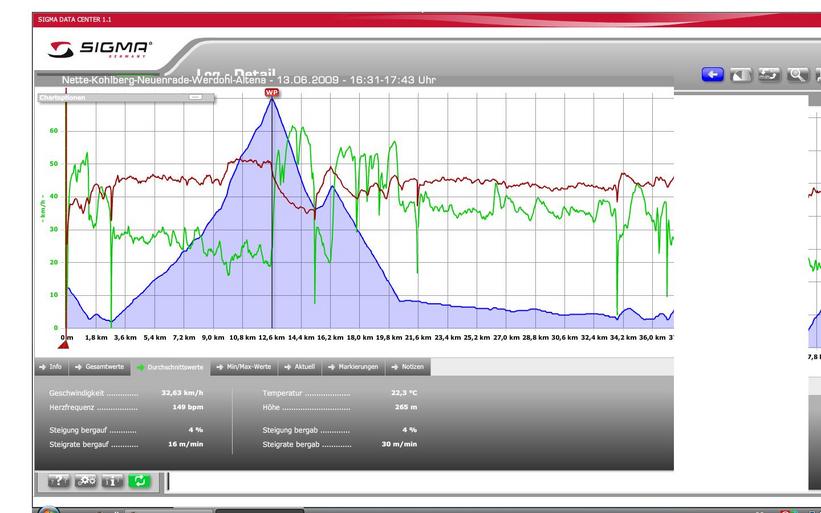
Task: Switch to the Aktuell tab
Action: click(x=299, y=367)
